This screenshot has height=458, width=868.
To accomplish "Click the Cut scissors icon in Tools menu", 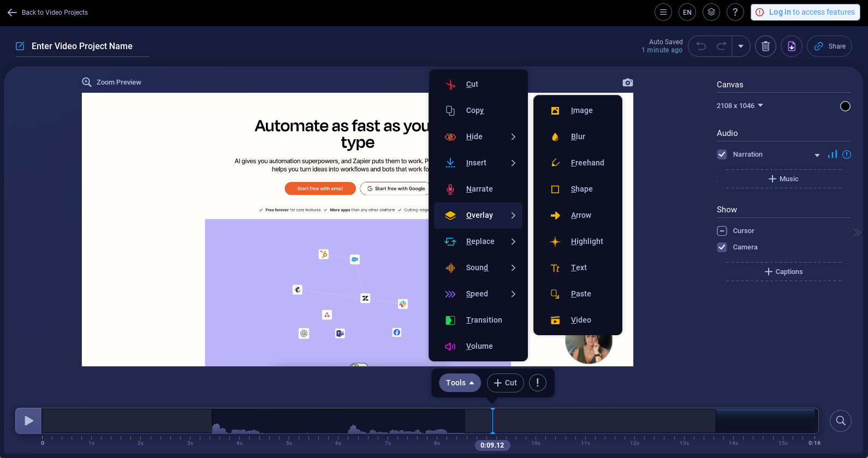I will (x=450, y=84).
